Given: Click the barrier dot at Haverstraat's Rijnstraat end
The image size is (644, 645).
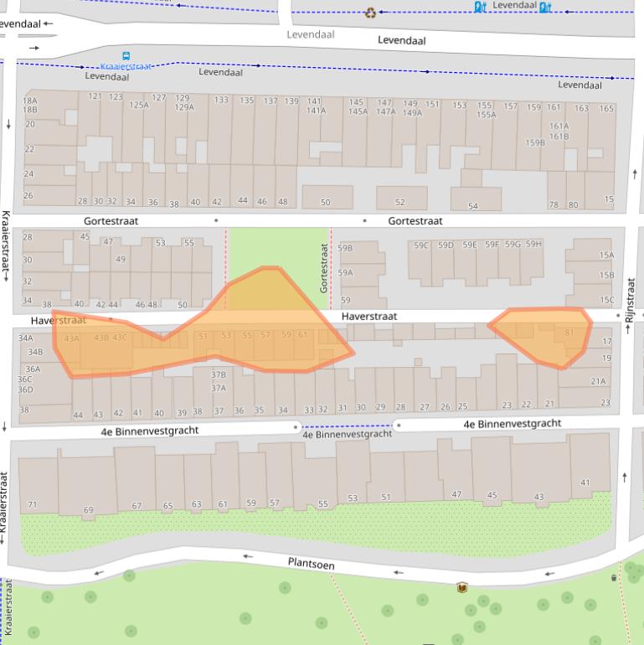Looking at the screenshot, I should 618,316.
